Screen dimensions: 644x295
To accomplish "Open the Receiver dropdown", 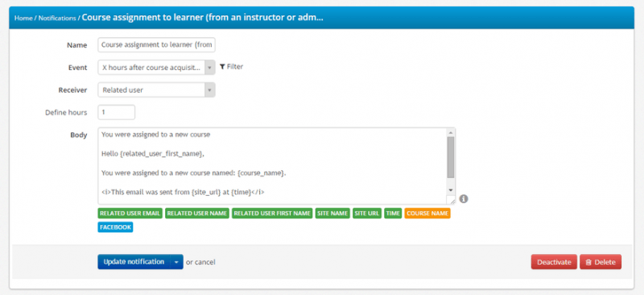I will tap(156, 90).
